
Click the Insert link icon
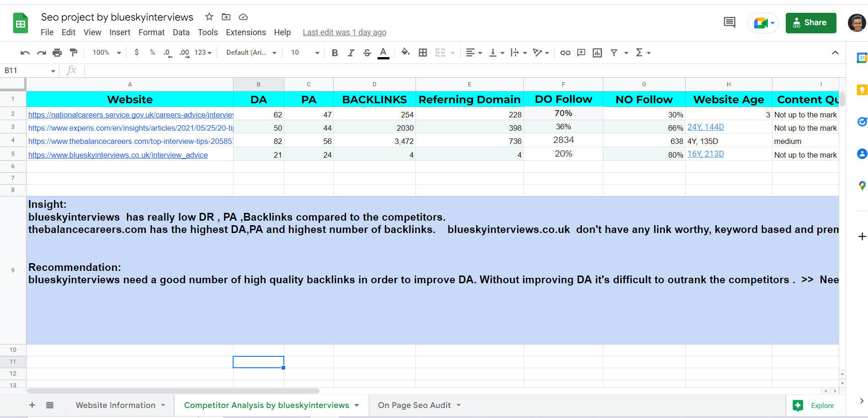click(x=565, y=53)
